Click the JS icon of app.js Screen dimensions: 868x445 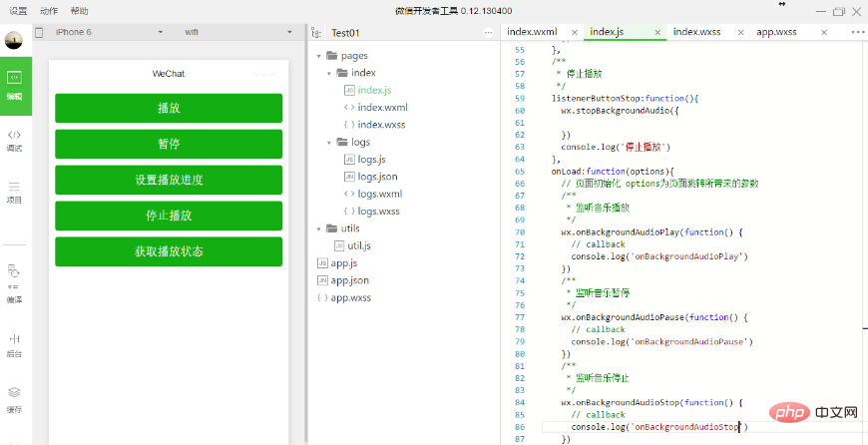coord(322,262)
